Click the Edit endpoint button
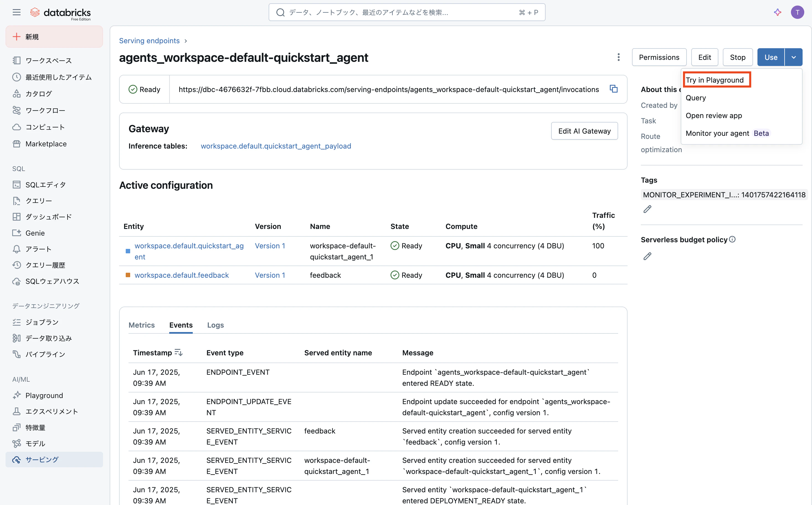Image resolution: width=812 pixels, height=505 pixels. coord(705,57)
